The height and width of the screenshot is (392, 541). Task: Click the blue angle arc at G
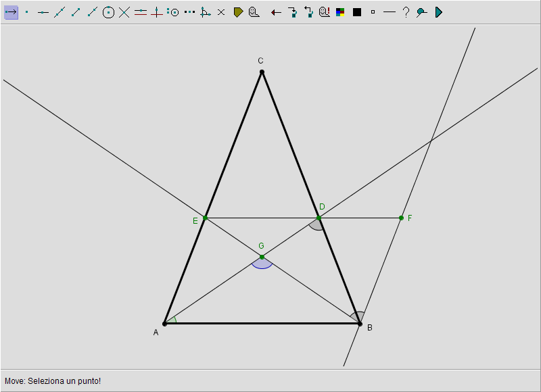point(262,264)
